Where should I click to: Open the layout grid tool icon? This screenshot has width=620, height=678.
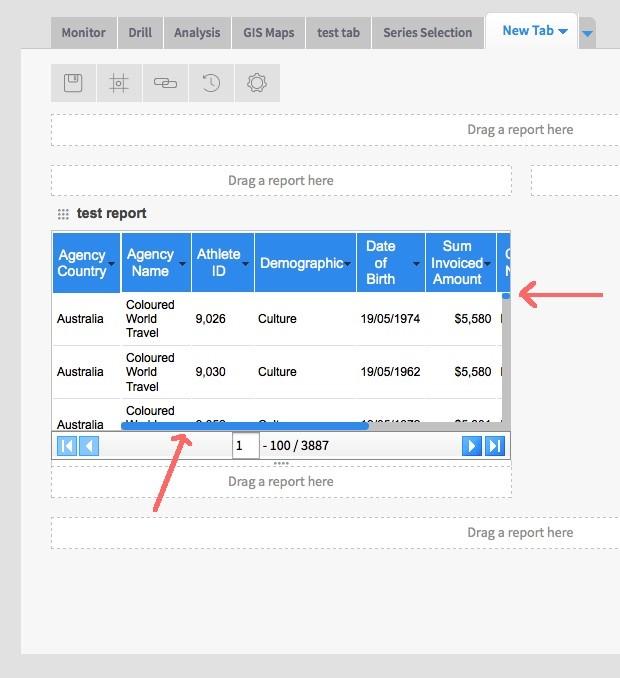[119, 83]
